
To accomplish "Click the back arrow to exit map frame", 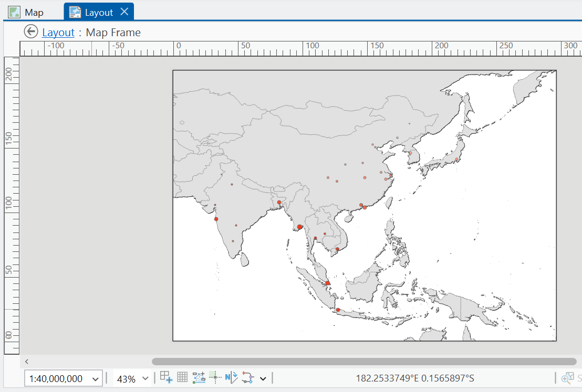I will 31,31.
